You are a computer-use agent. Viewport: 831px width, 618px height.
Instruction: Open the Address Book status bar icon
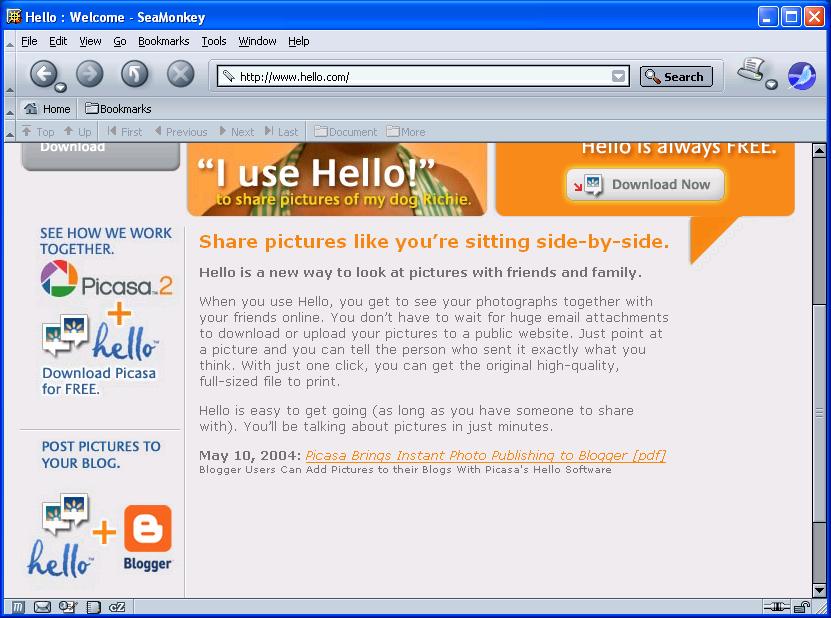tap(94, 607)
